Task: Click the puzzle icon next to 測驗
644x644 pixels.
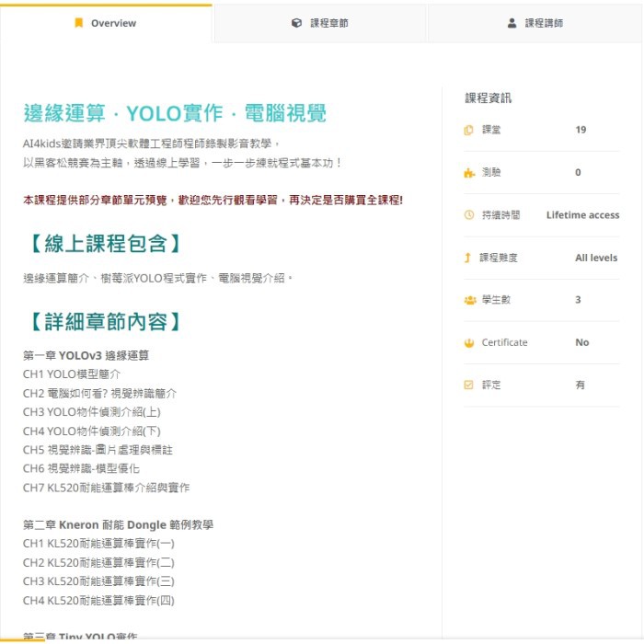Action: [x=469, y=173]
